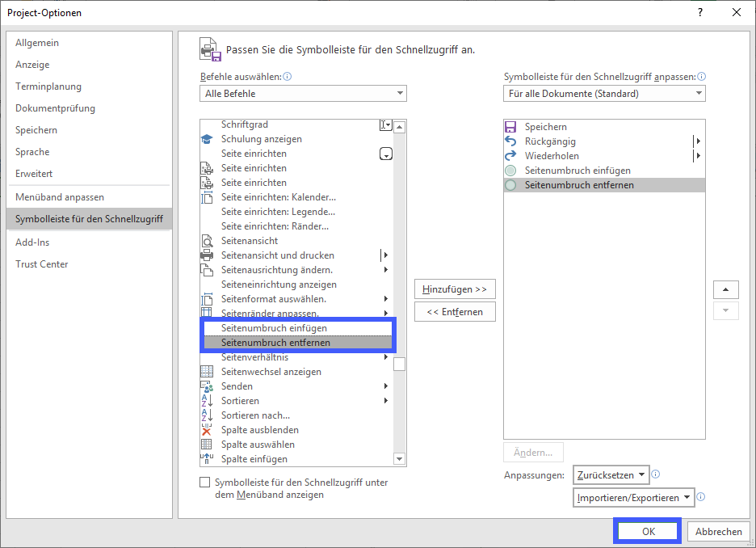Click the Seitenwechsel anzeigen grid icon
756x548 pixels.
(206, 372)
